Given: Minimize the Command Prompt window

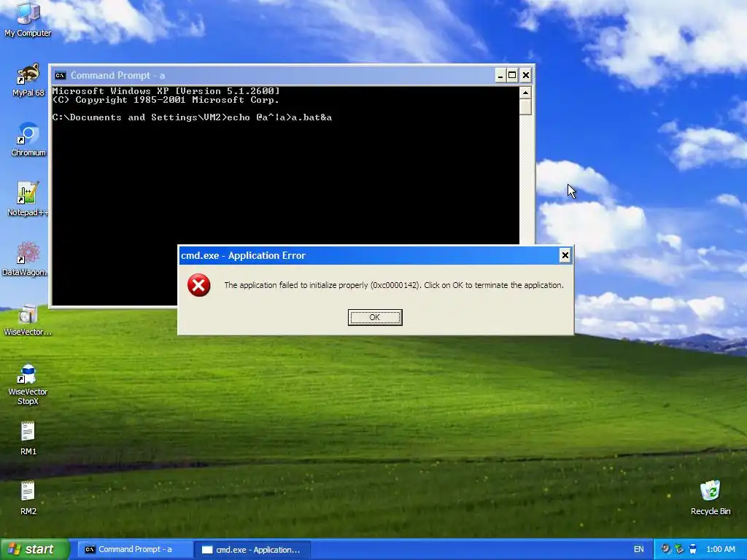Looking at the screenshot, I should (x=500, y=75).
